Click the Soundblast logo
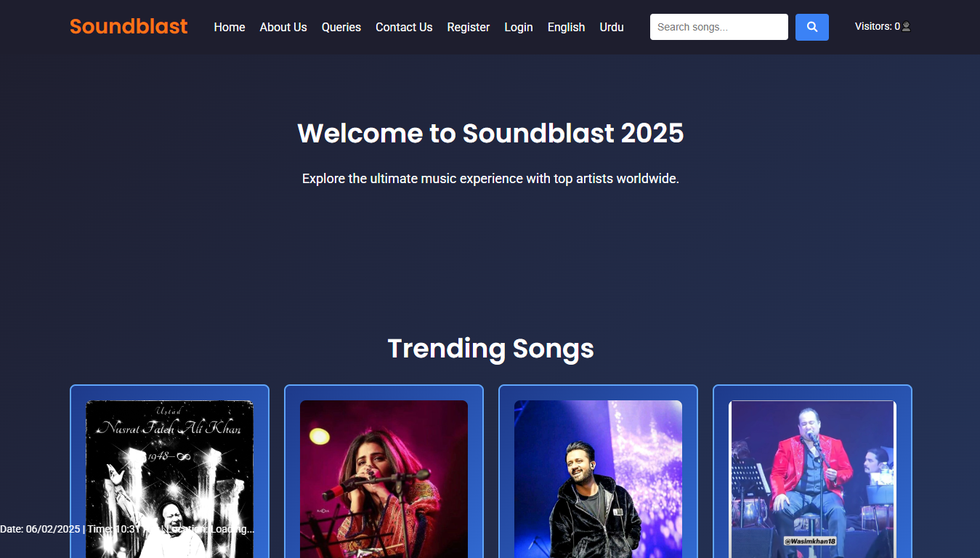This screenshot has width=980, height=558. click(129, 27)
